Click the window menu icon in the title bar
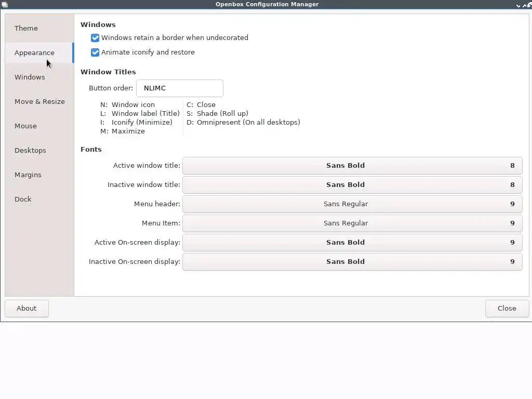The image size is (532, 399). pos(4,4)
